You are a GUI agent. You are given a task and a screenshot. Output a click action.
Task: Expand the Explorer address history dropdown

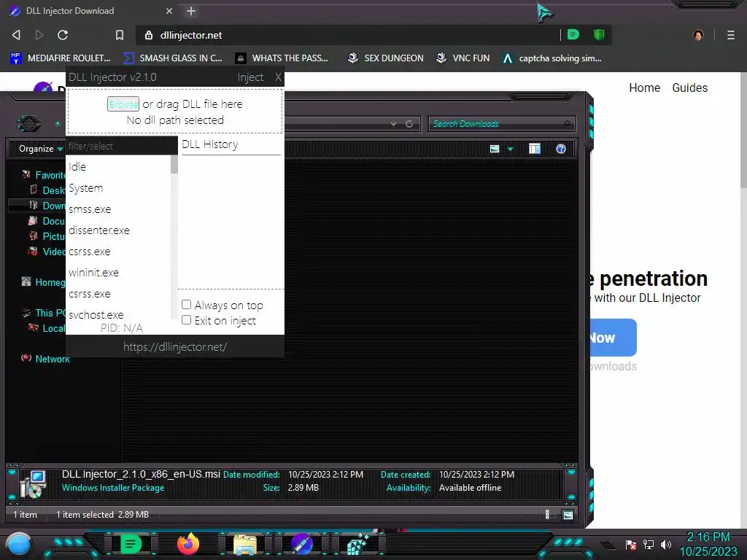click(393, 124)
